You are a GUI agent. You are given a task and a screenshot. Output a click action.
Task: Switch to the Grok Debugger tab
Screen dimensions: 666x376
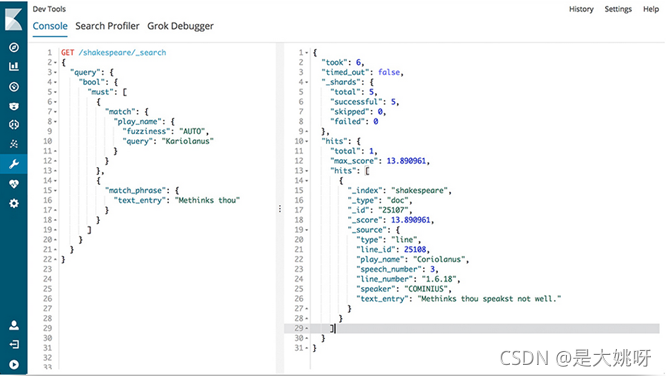(x=181, y=26)
